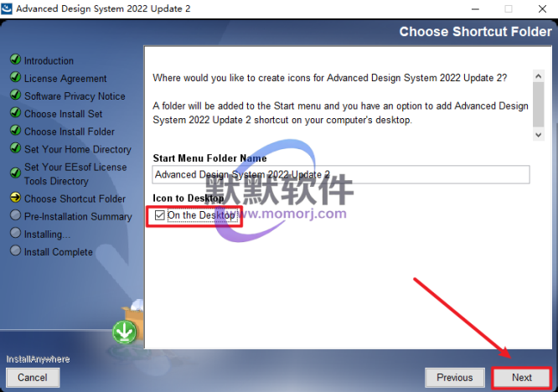Select the Choose Install Folder step
Screen dimensions: 558x392
coord(70,132)
